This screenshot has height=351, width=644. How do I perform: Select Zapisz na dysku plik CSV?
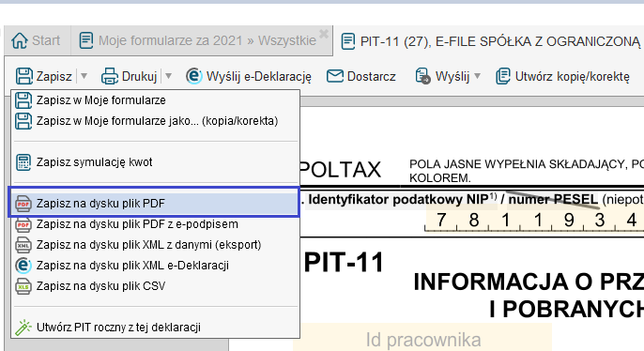click(x=154, y=285)
